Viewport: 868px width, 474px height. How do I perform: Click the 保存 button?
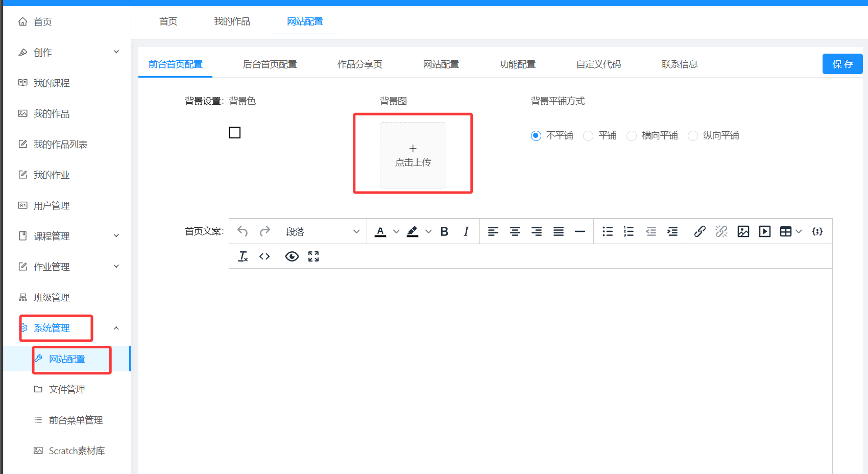point(842,64)
